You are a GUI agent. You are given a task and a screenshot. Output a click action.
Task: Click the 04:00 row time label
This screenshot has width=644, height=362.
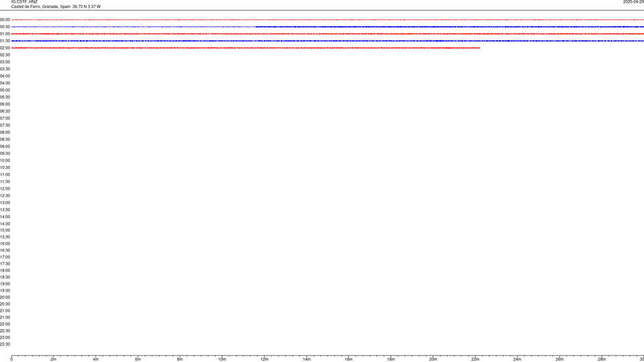pyautogui.click(x=5, y=76)
